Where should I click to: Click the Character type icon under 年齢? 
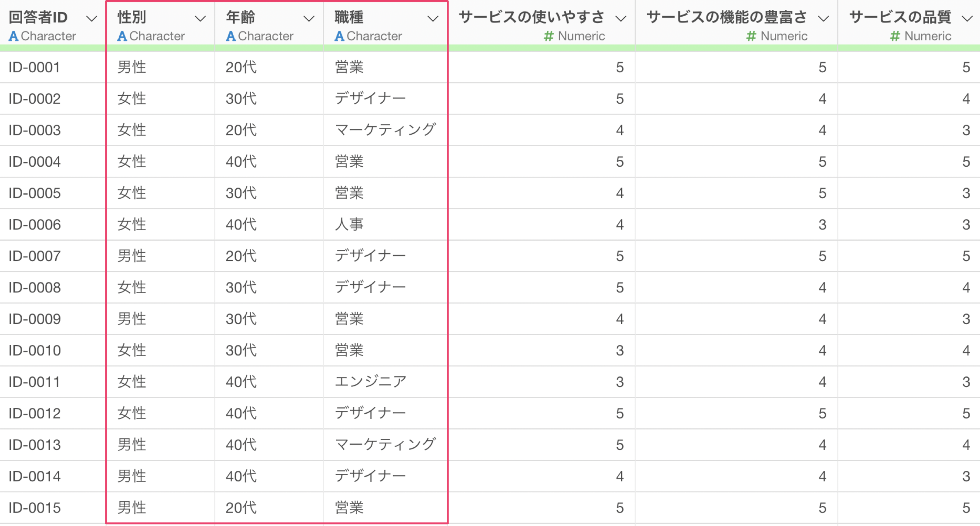coord(230,36)
